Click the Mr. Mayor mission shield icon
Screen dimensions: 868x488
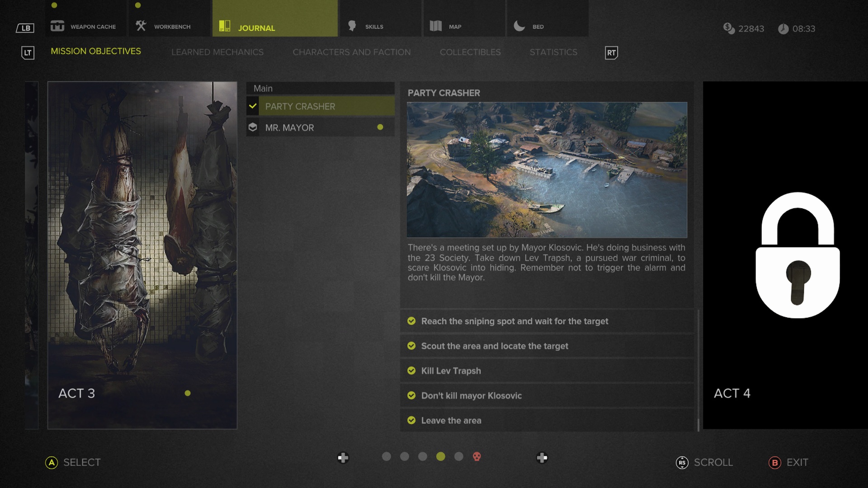pos(253,127)
